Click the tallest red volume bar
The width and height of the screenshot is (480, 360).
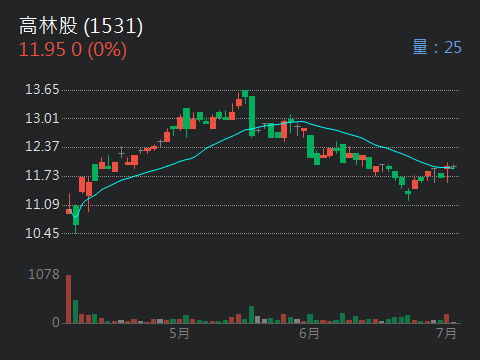(x=68, y=299)
